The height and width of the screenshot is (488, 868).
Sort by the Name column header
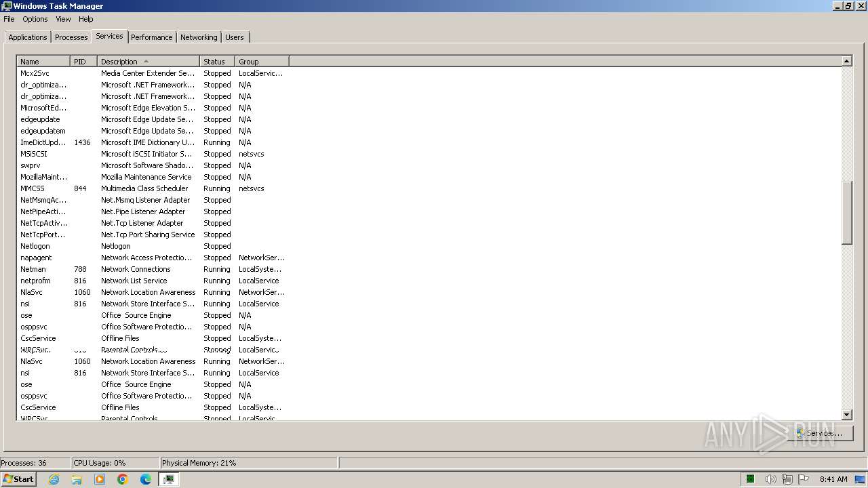pos(43,62)
